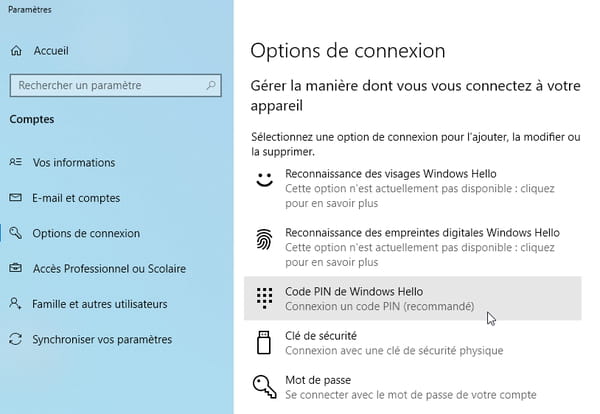Click the PIN keypad icon

pyautogui.click(x=264, y=298)
